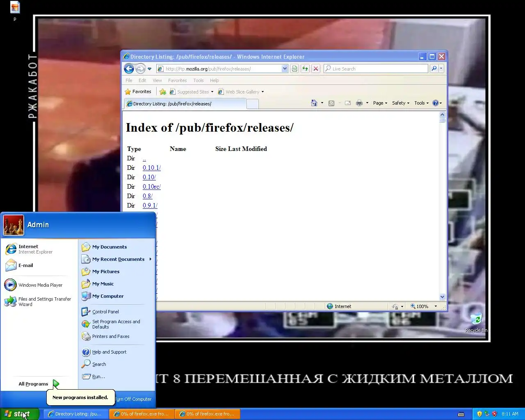The width and height of the screenshot is (525, 420).
Task: Open the Safety command bar menu
Action: click(401, 103)
